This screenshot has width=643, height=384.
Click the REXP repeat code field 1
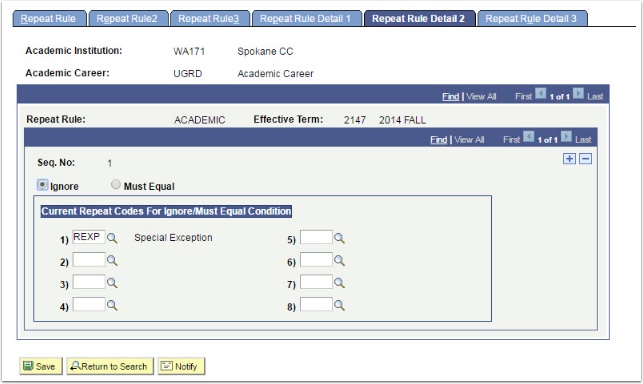89,237
